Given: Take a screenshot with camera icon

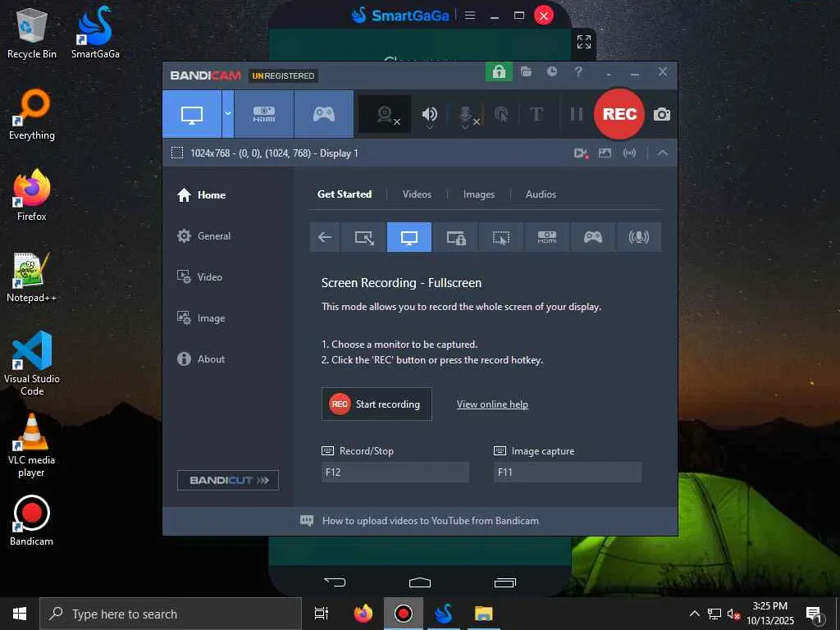Looking at the screenshot, I should 662,114.
